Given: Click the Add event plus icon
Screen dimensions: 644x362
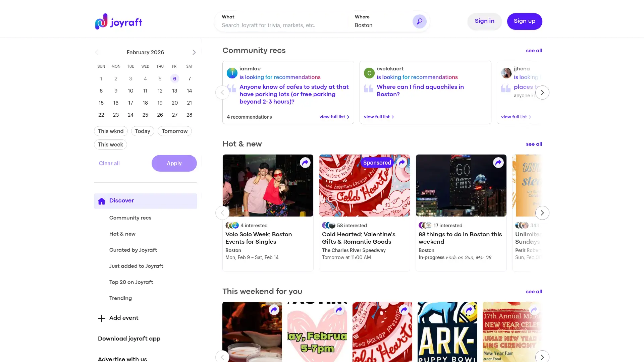Looking at the screenshot, I should coord(101,318).
